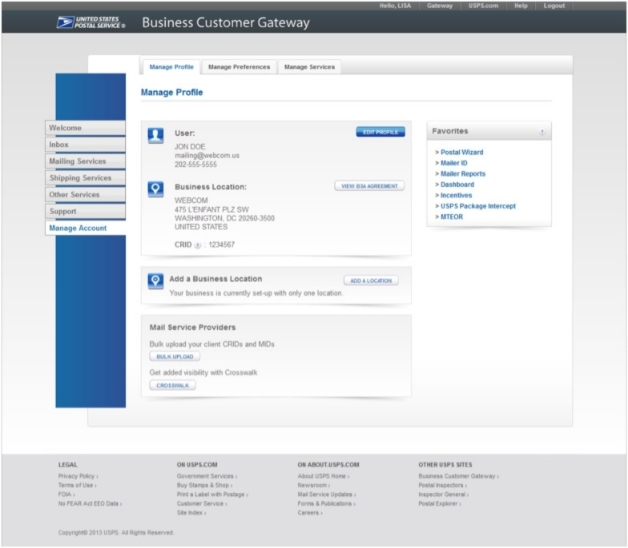Select Manage Account in the sidebar
The image size is (628, 548).
click(x=85, y=228)
